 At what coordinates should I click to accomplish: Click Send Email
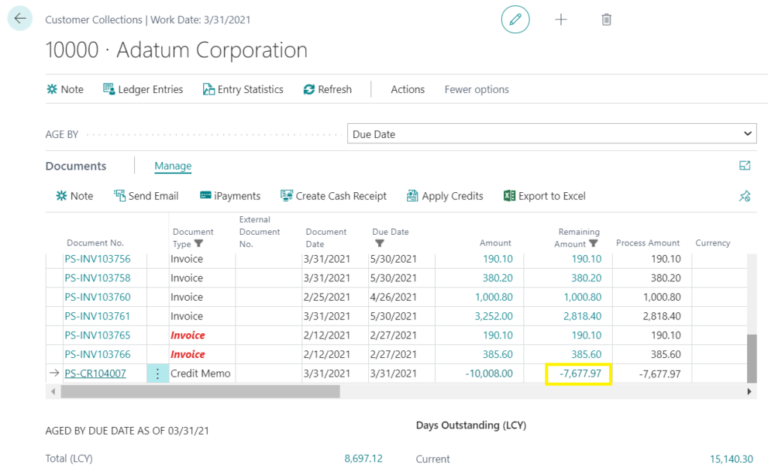coord(146,196)
